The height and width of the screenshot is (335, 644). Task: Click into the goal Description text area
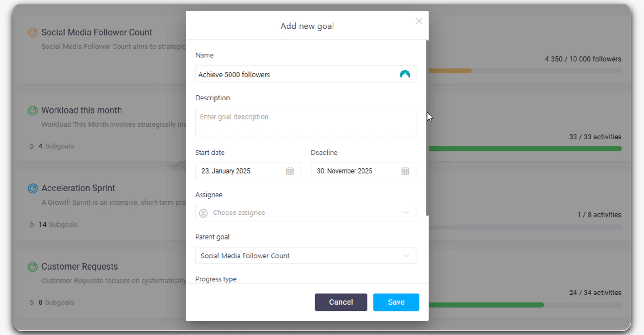pyautogui.click(x=305, y=123)
